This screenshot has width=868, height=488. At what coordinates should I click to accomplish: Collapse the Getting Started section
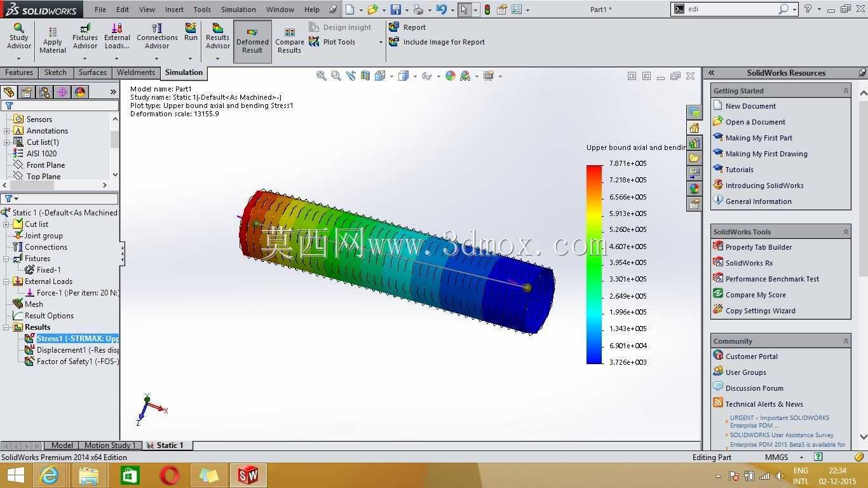point(846,91)
